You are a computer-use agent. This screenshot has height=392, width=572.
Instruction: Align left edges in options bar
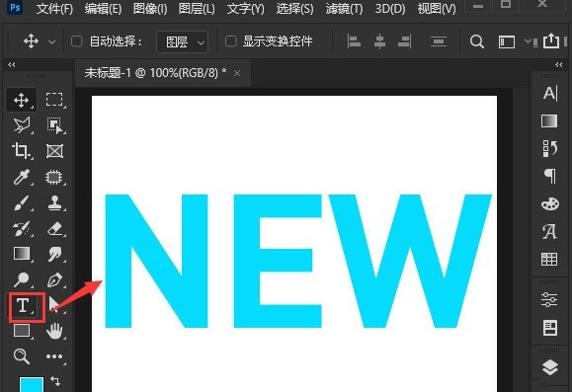[354, 41]
